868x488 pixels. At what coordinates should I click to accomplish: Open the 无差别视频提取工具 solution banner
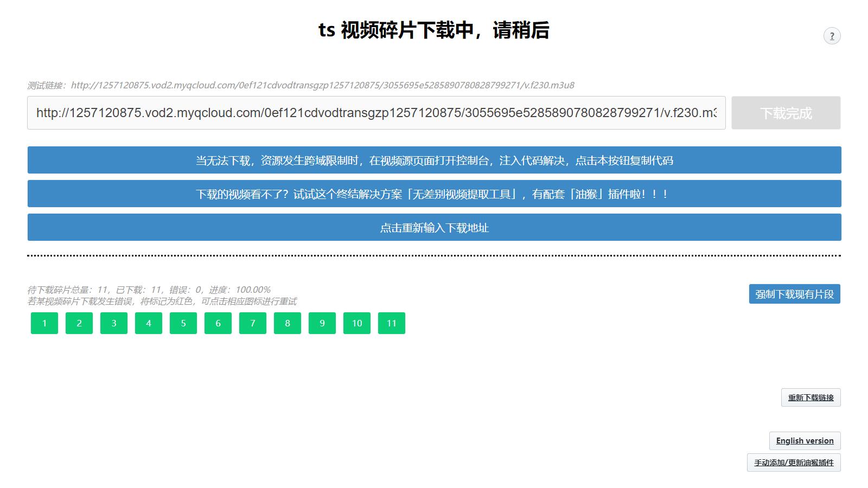click(x=434, y=194)
